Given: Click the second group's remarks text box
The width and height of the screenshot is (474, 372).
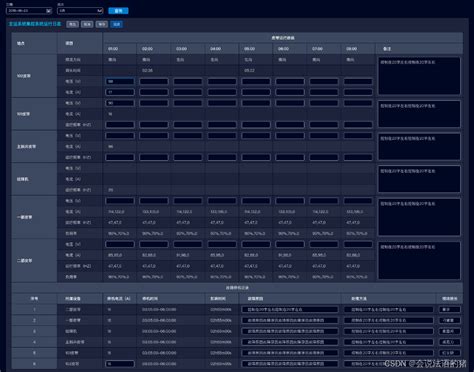Looking at the screenshot, I should tap(419, 114).
